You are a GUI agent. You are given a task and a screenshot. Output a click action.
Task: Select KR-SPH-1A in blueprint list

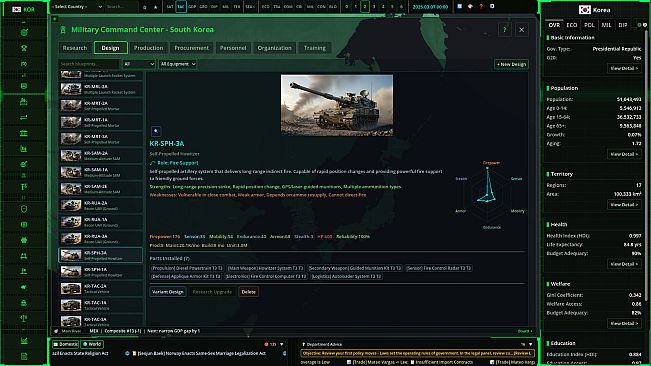coord(100,272)
